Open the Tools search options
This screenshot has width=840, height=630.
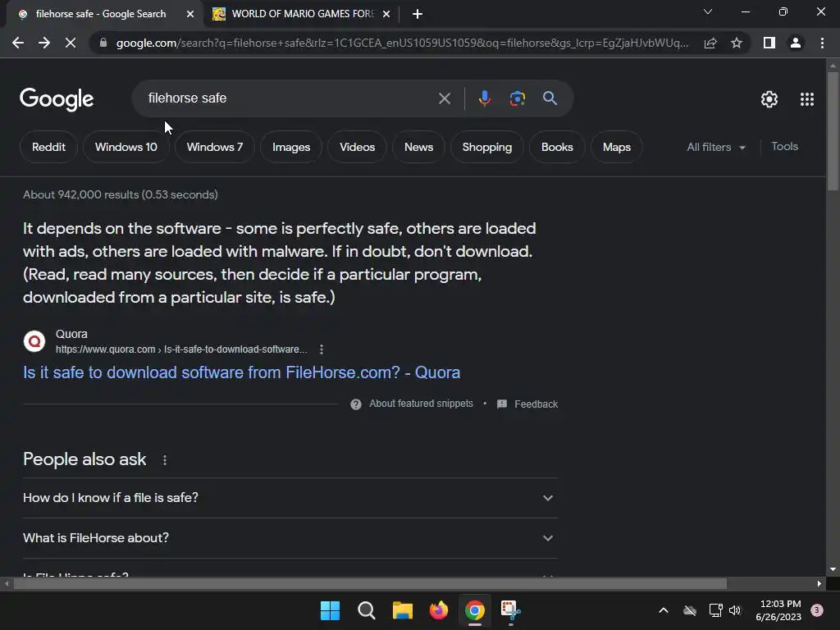(784, 146)
